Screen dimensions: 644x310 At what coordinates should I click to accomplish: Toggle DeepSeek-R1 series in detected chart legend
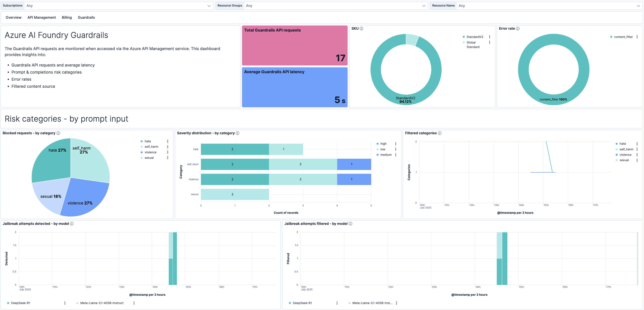[21, 303]
